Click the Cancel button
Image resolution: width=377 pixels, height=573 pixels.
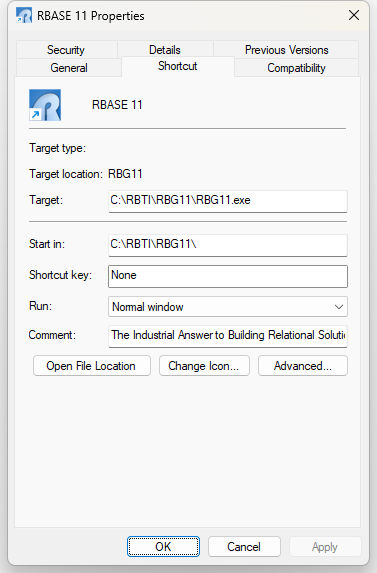tap(244, 547)
